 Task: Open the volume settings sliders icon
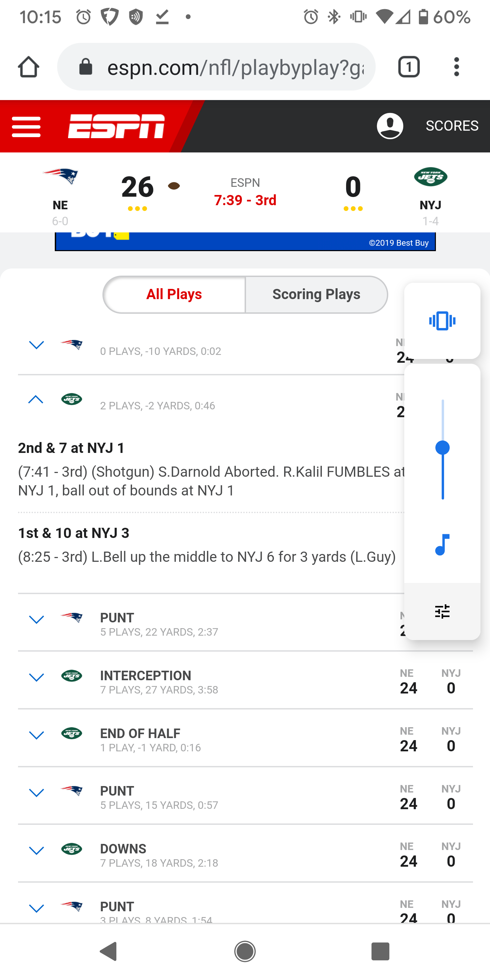coord(442,611)
